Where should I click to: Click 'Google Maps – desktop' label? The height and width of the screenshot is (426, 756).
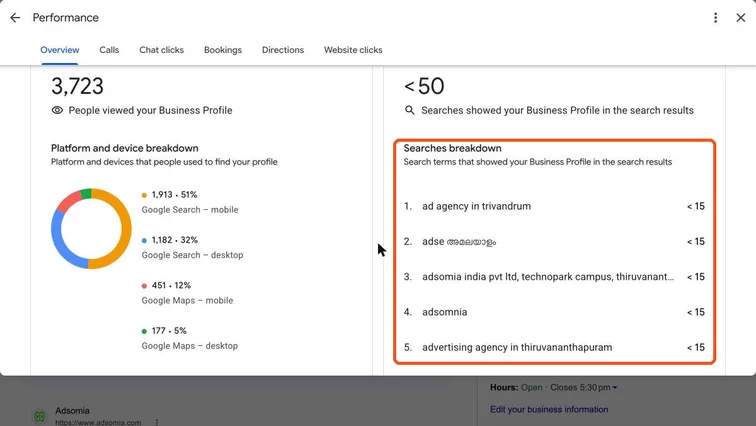(189, 346)
